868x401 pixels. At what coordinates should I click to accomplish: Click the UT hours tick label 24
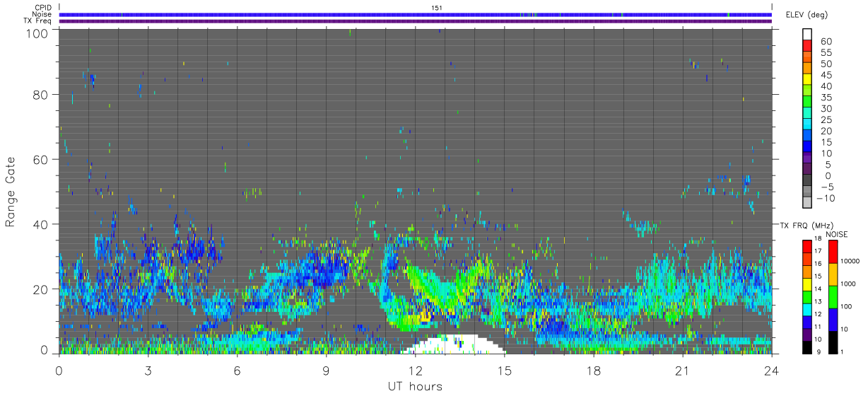[772, 370]
